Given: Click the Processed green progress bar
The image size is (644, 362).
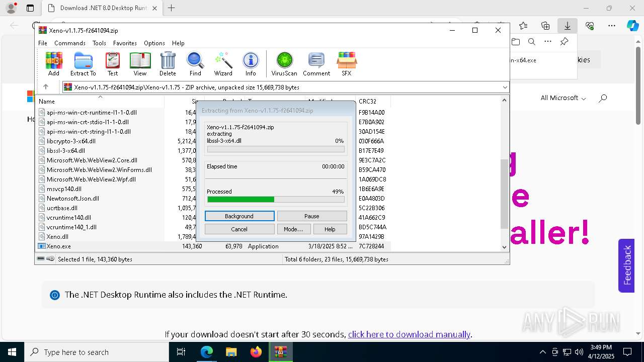Looking at the screenshot, I should 276,200.
